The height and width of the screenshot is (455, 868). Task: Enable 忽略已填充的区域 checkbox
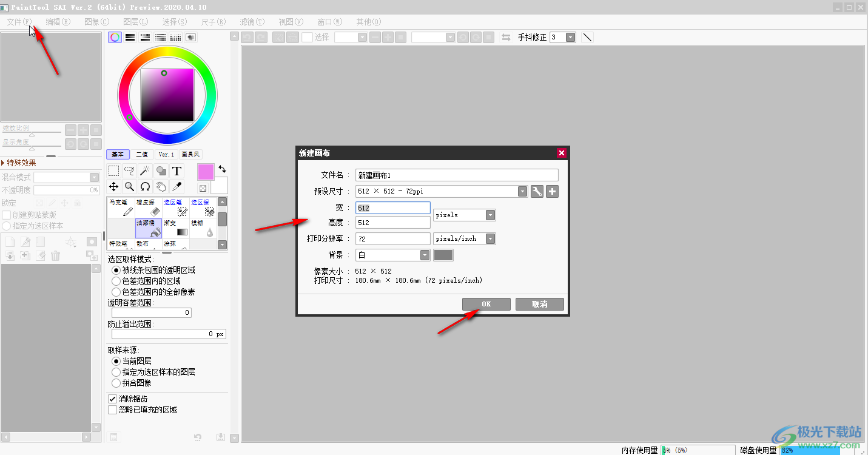[112, 409]
